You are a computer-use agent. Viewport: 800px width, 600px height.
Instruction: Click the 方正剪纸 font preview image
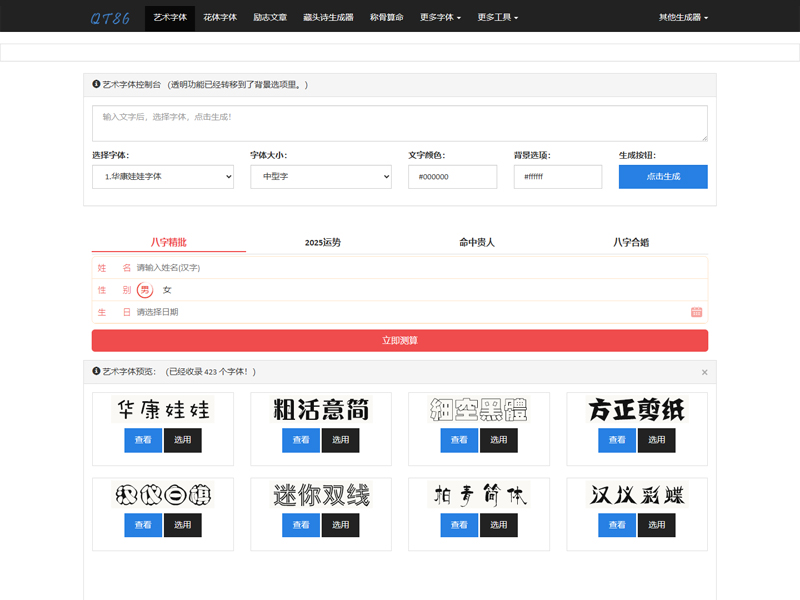coord(637,409)
